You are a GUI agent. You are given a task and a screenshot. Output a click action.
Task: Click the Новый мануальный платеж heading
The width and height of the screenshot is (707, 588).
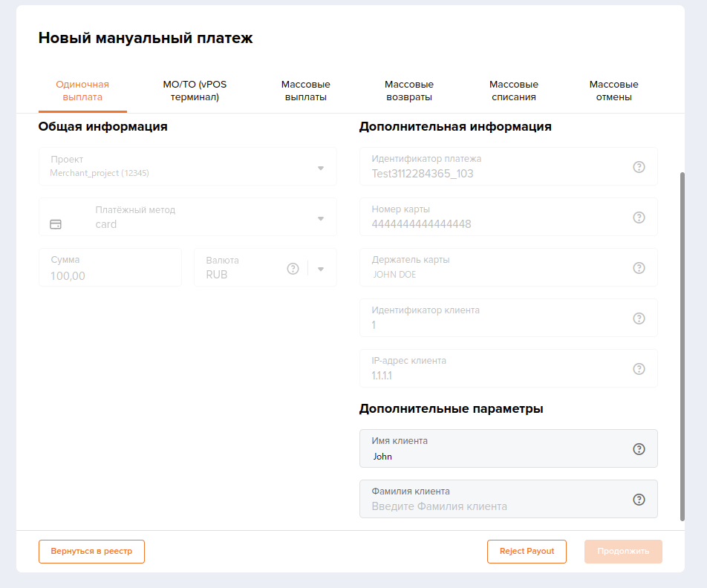pos(146,38)
